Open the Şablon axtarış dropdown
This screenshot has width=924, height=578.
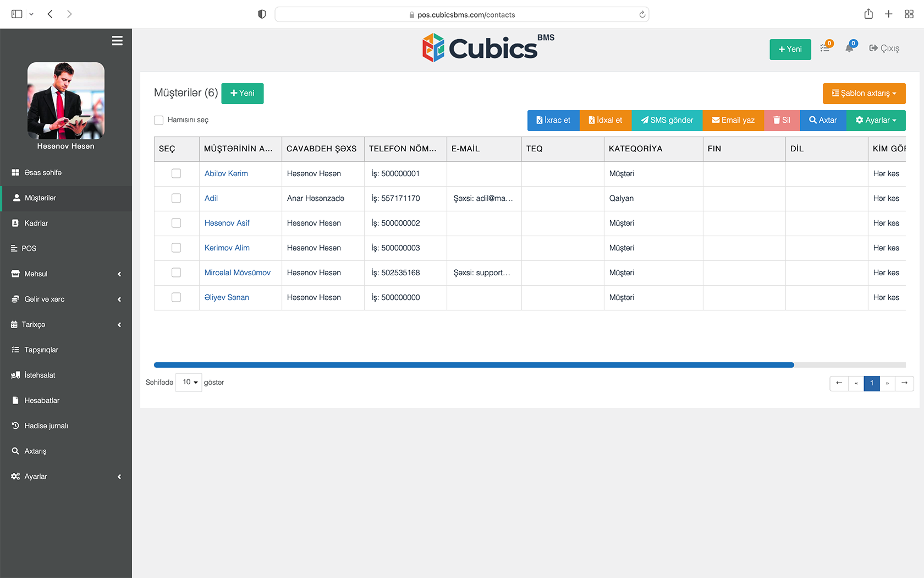[x=864, y=93]
